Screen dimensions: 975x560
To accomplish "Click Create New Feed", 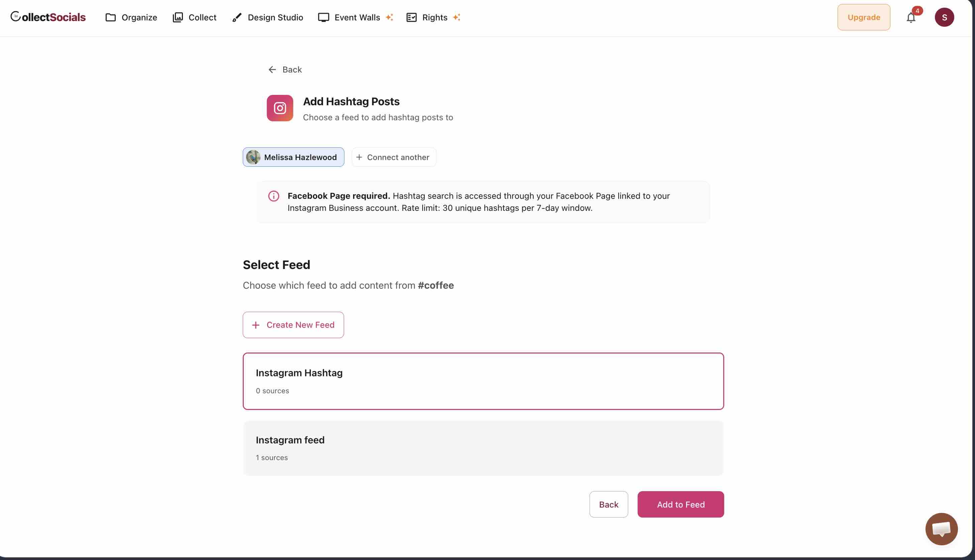I will coord(293,325).
